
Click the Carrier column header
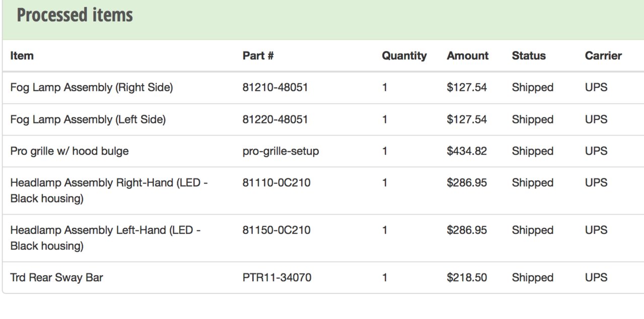coord(603,55)
